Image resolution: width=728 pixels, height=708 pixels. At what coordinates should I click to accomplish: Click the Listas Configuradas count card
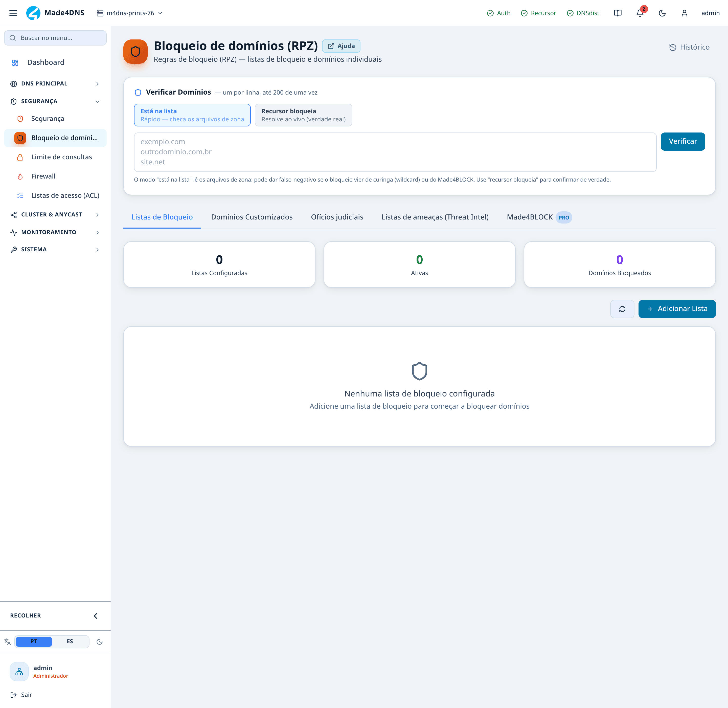[x=219, y=265]
